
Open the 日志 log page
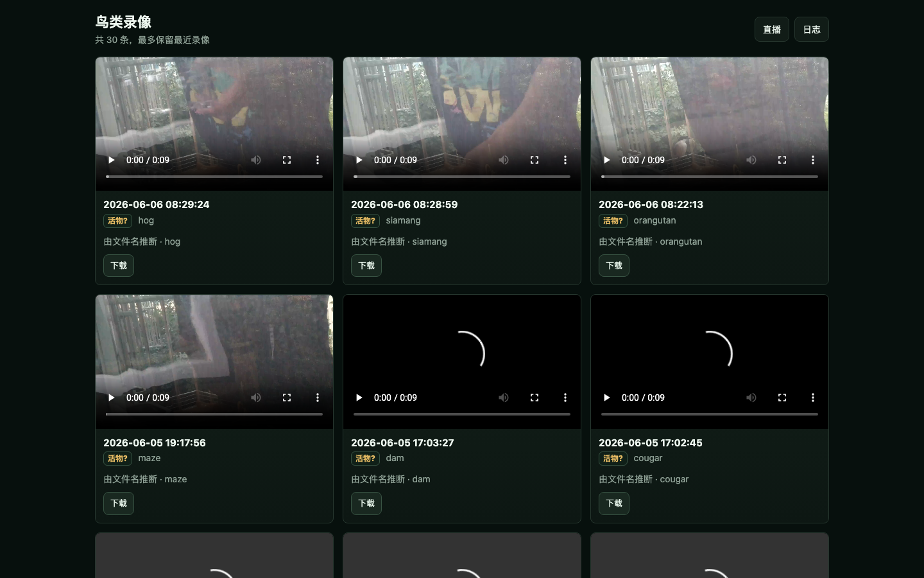(812, 30)
